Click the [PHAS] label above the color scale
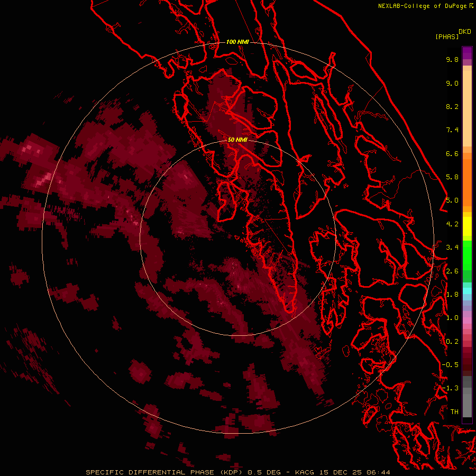Viewport: 476px width, 476px height. pyautogui.click(x=447, y=36)
